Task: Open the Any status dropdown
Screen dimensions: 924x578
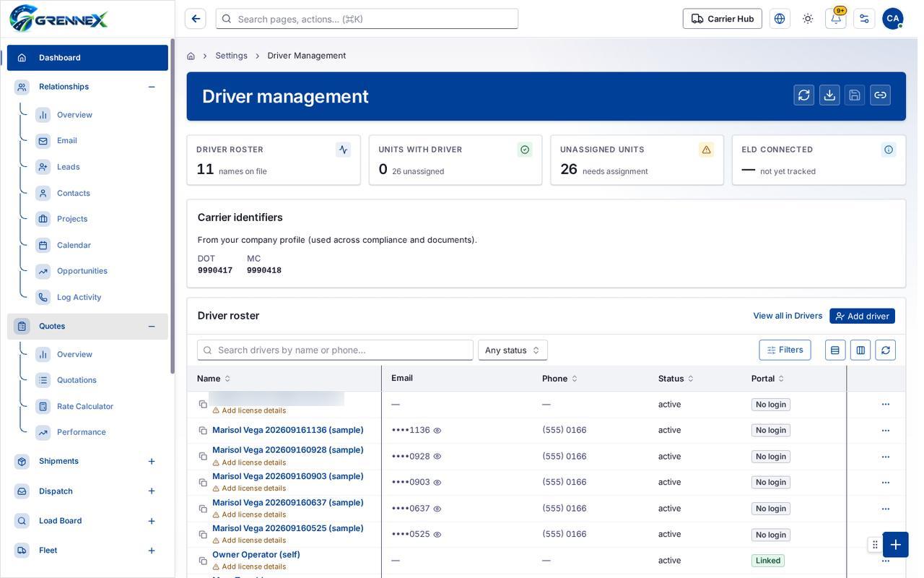Action: coord(513,350)
